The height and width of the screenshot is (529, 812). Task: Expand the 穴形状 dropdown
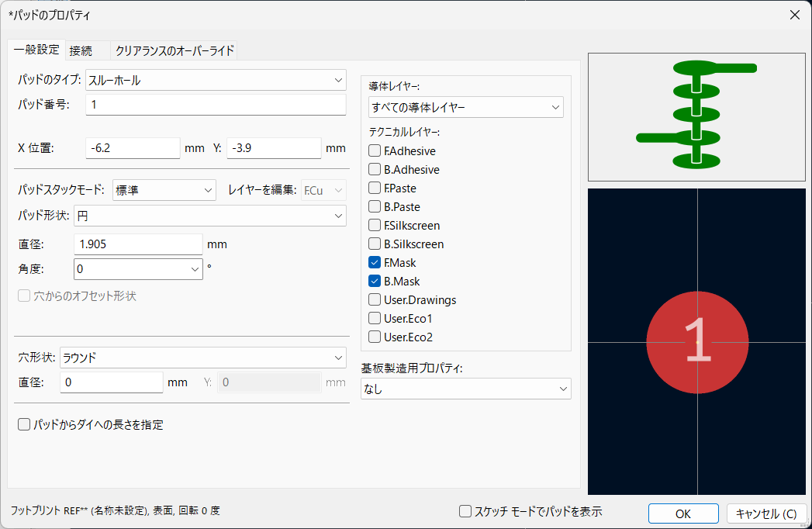(x=202, y=358)
